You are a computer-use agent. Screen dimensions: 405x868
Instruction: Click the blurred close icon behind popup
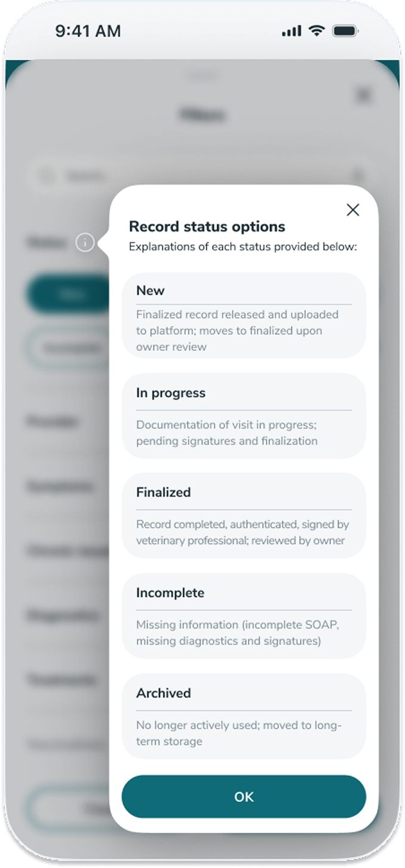coord(363,94)
